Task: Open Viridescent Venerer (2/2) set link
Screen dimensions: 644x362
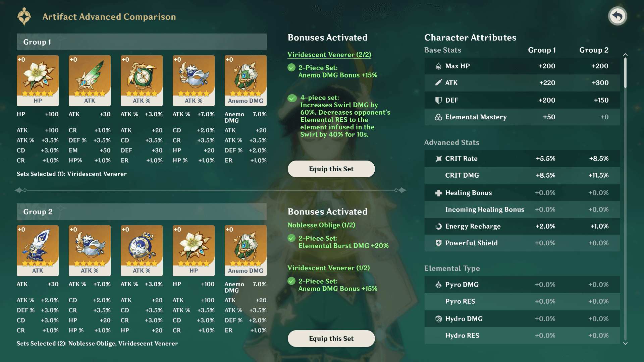Action: pos(329,55)
